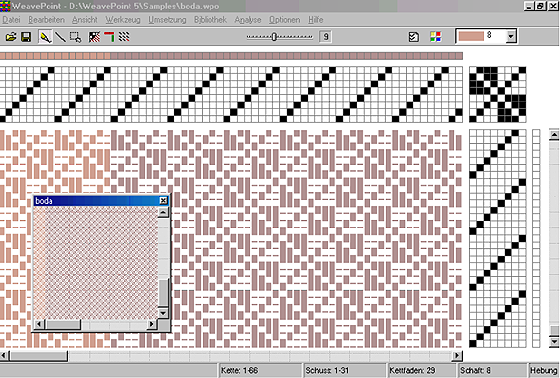Open the Bibliothek menu
The image size is (560, 378).
pyautogui.click(x=210, y=20)
